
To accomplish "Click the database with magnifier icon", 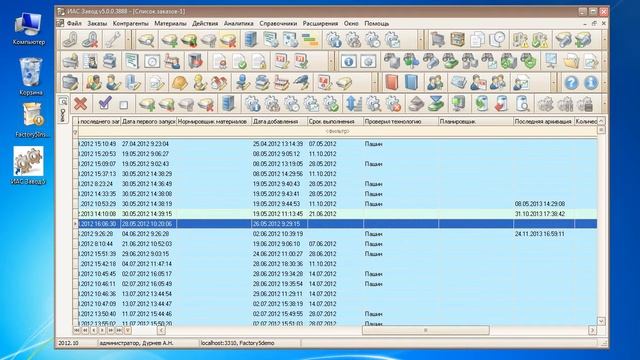I will (522, 104).
